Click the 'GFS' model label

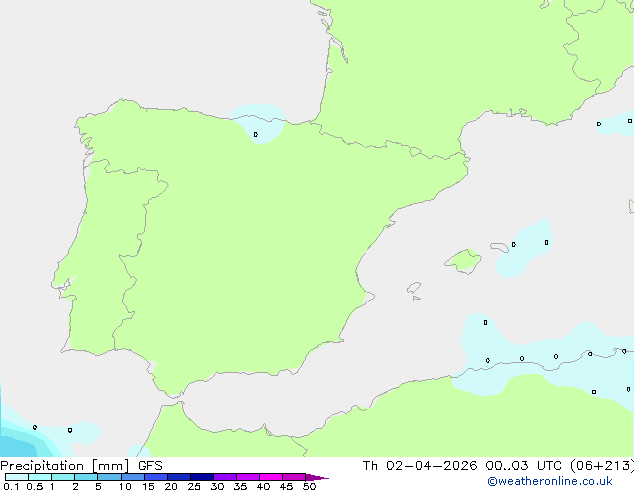pos(150,466)
